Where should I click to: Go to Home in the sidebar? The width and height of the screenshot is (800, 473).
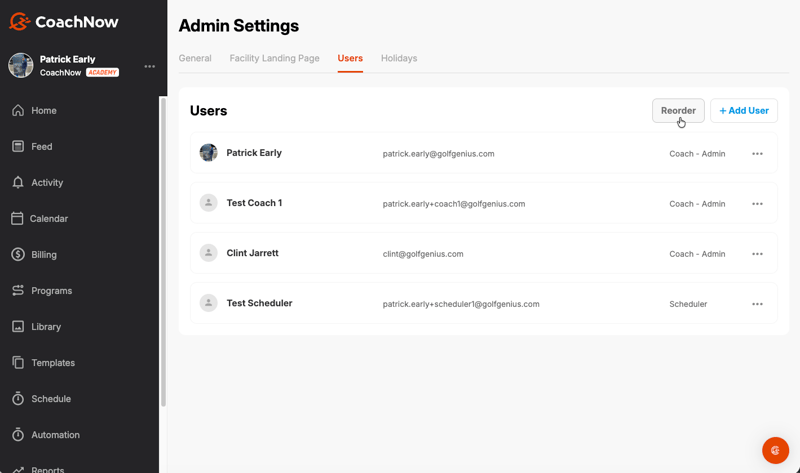[x=44, y=111]
